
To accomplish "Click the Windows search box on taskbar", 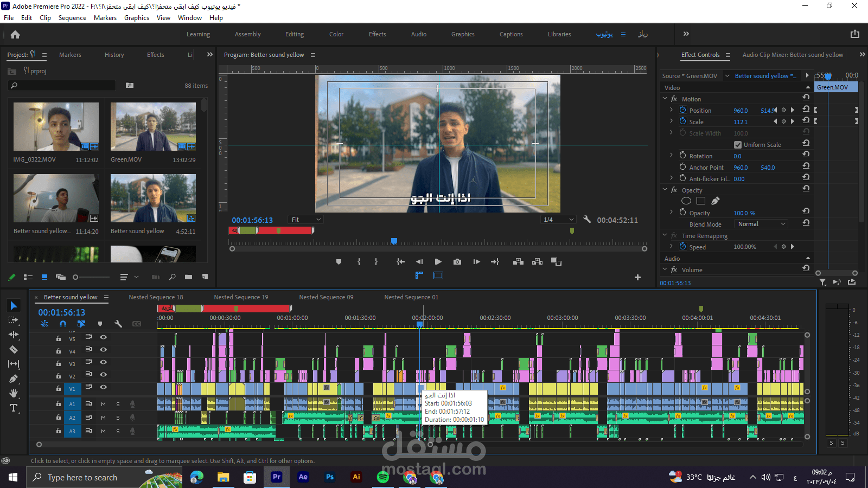I will click(x=82, y=477).
